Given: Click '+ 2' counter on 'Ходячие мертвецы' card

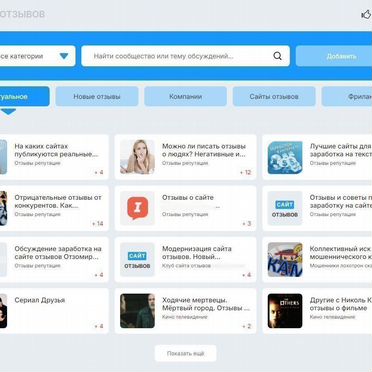Looking at the screenshot, I should [x=247, y=326].
